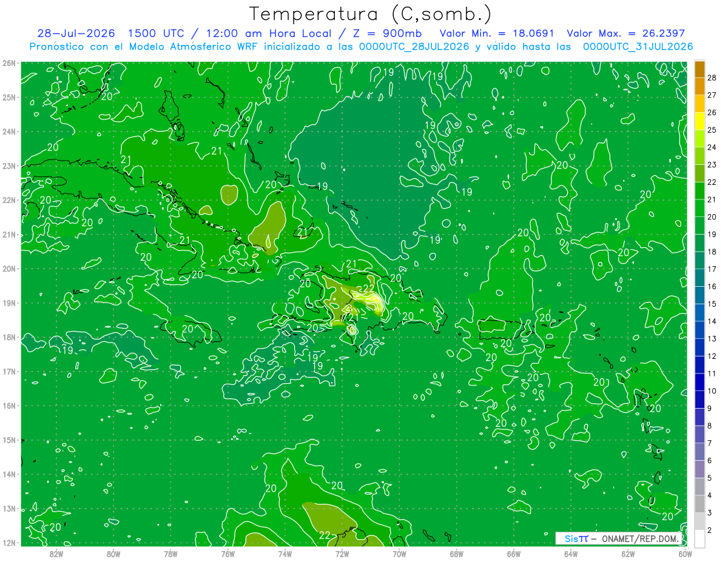Image resolution: width=728 pixels, height=562 pixels.
Task: Click the white swatch below legend value 2
Action: tap(699, 538)
